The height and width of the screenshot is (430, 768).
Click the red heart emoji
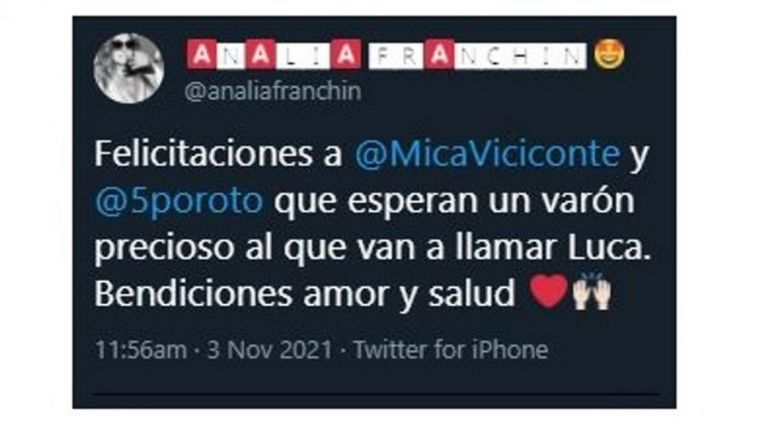[x=549, y=291]
